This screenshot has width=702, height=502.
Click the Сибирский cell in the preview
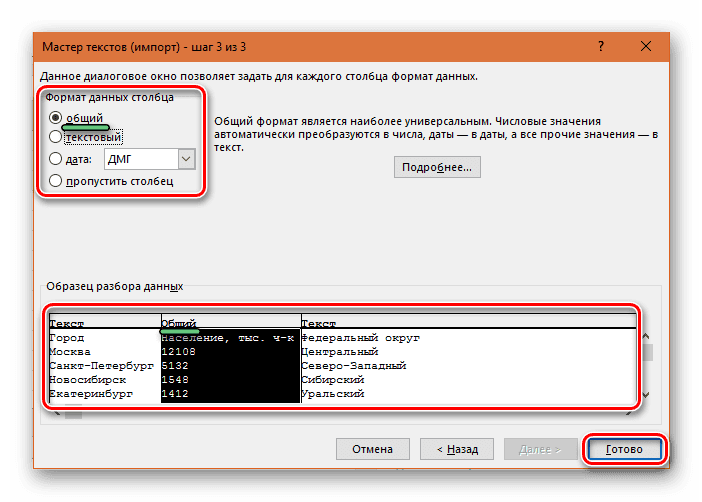click(333, 380)
